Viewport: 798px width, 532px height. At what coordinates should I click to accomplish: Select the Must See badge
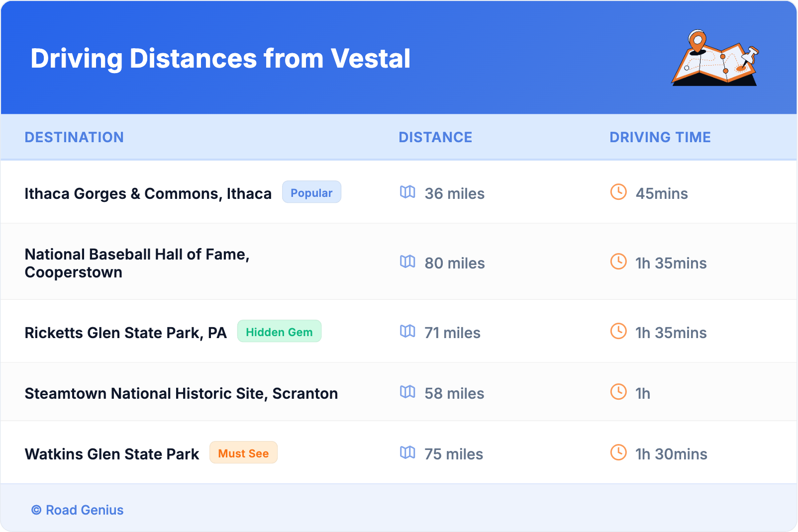(x=243, y=453)
